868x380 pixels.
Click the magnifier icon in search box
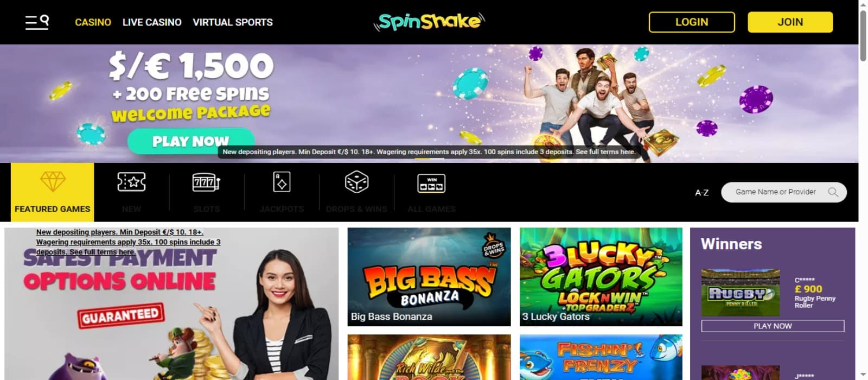pos(833,192)
